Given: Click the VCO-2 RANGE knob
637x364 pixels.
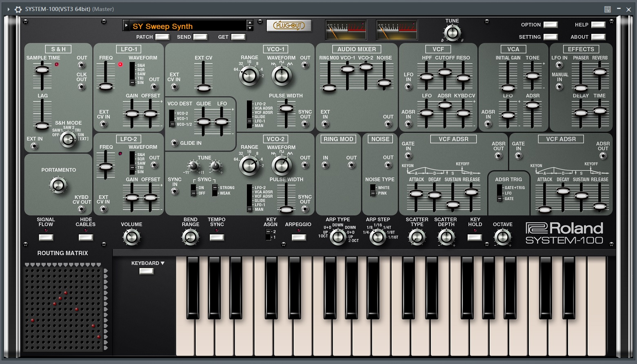Looking at the screenshot, I should click(249, 165).
